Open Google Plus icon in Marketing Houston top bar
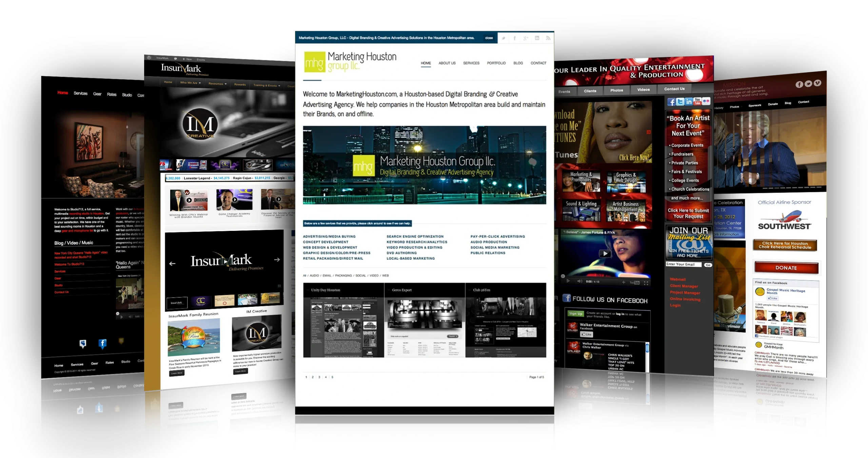Screen dimensions: 868x458 pyautogui.click(x=526, y=38)
